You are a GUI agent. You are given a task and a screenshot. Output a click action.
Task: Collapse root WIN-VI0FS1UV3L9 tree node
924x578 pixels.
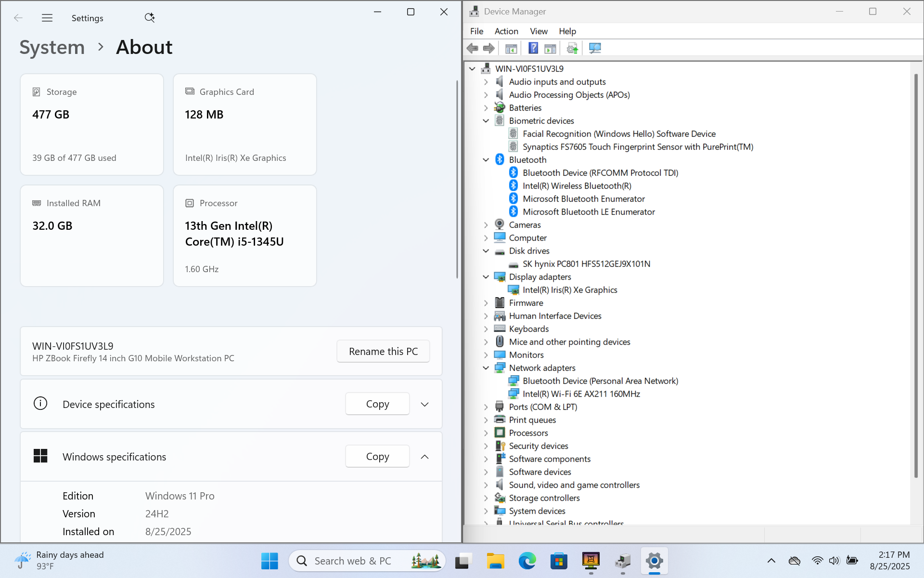(472, 69)
